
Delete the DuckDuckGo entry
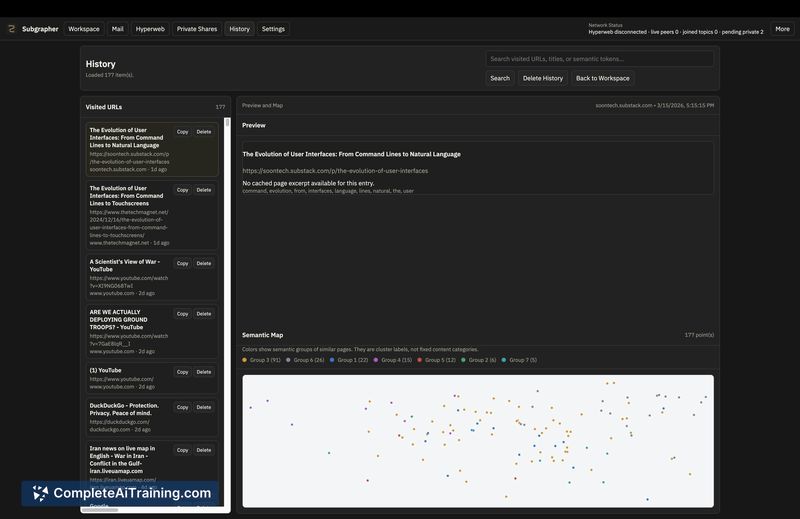point(204,407)
